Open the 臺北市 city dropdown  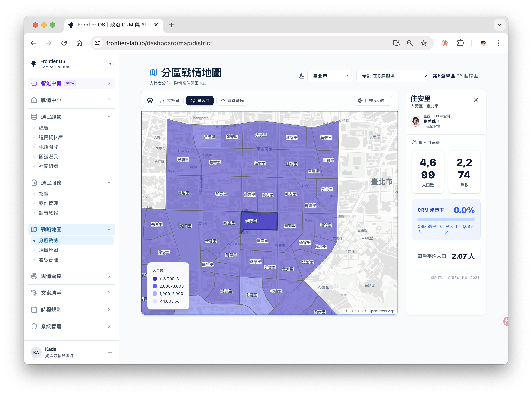click(x=330, y=76)
